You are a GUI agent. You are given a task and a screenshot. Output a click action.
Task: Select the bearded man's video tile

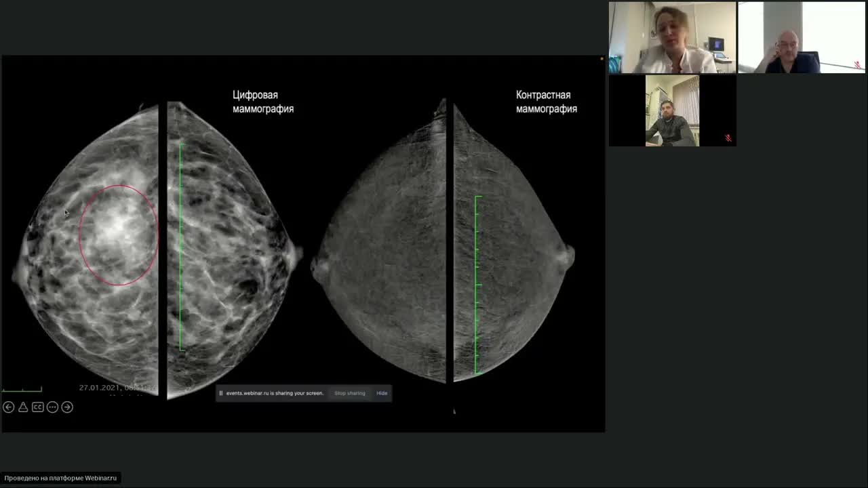click(x=672, y=111)
